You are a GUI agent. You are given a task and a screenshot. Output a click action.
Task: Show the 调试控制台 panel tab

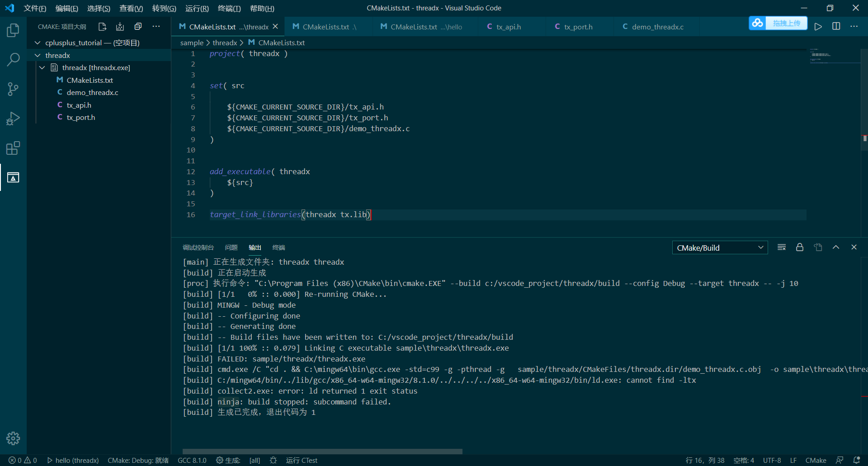coord(198,247)
